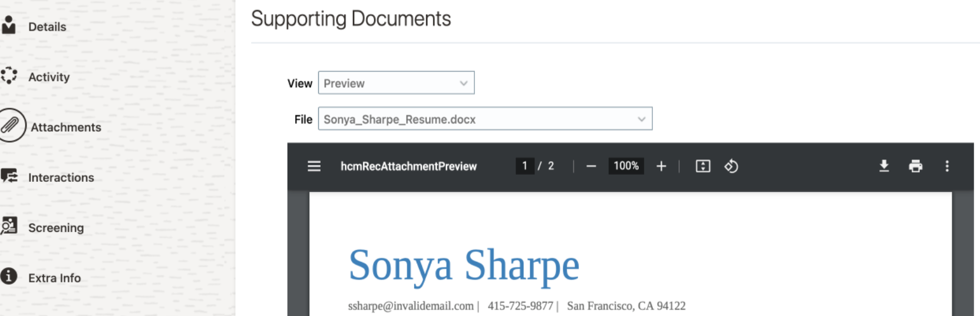The width and height of the screenshot is (980, 316).
Task: Click the ssharpe@invalidemail.com email text
Action: [x=411, y=306]
